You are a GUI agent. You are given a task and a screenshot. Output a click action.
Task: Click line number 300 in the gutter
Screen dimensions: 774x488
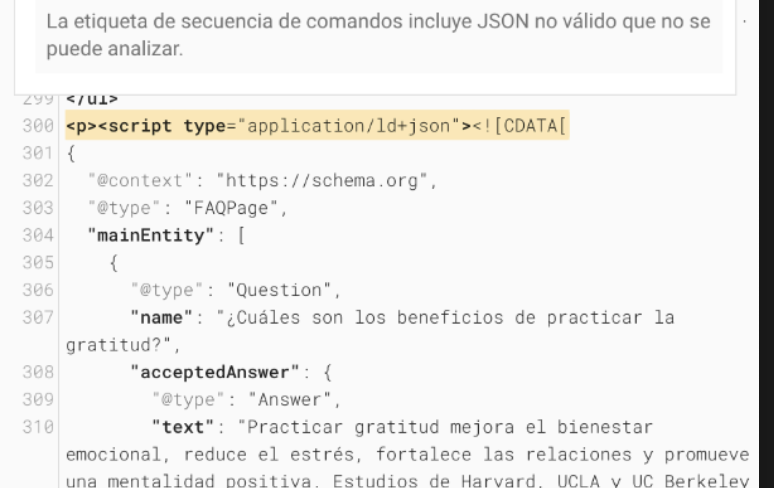(x=45, y=128)
